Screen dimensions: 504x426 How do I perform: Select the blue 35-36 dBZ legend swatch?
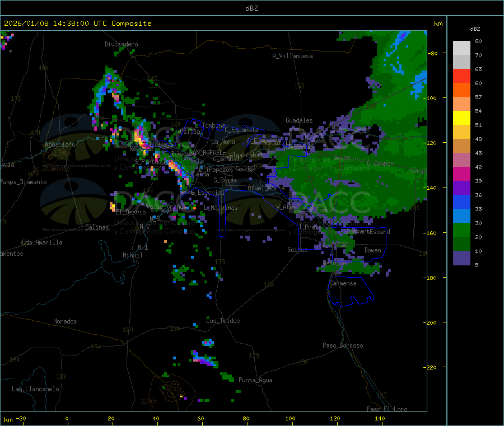[461, 202]
